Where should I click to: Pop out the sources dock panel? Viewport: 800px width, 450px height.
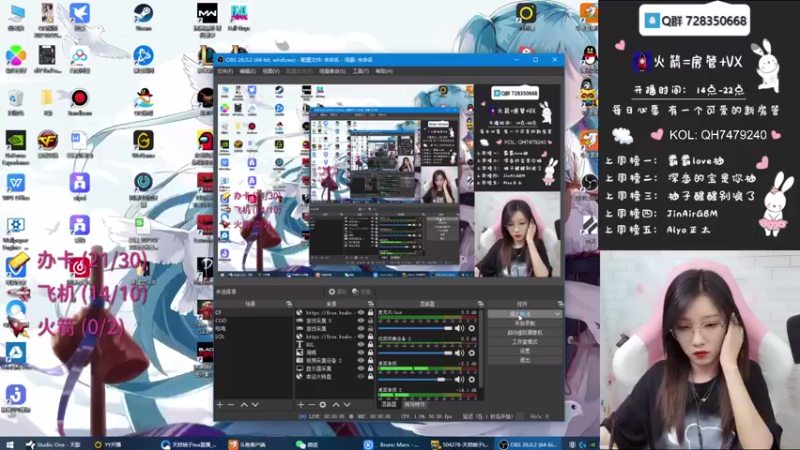[370, 304]
